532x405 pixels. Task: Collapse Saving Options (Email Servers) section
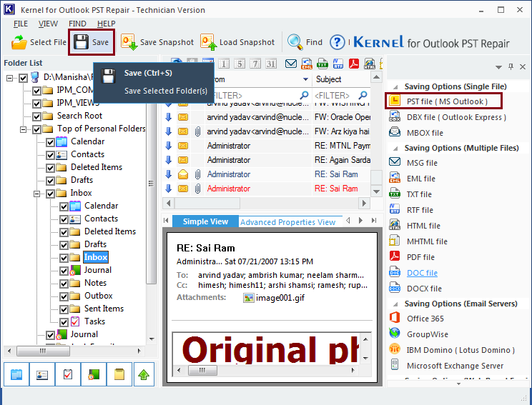pyautogui.click(x=395, y=304)
